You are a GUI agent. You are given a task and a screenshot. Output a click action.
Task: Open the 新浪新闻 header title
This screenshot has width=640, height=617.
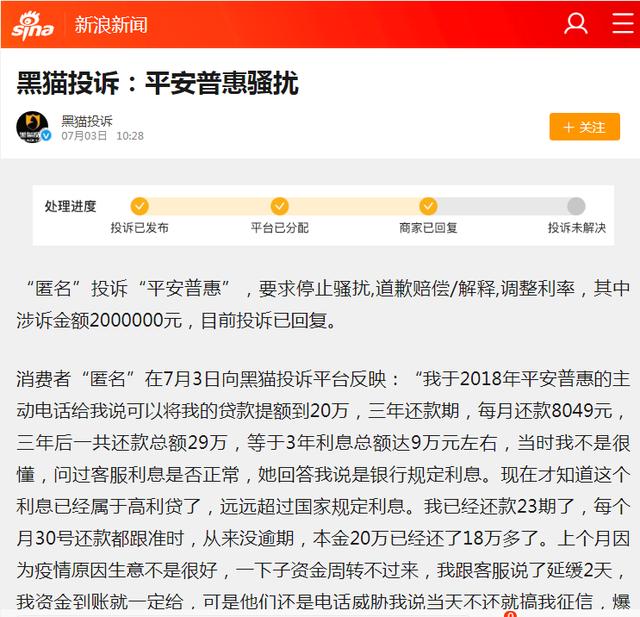click(111, 24)
